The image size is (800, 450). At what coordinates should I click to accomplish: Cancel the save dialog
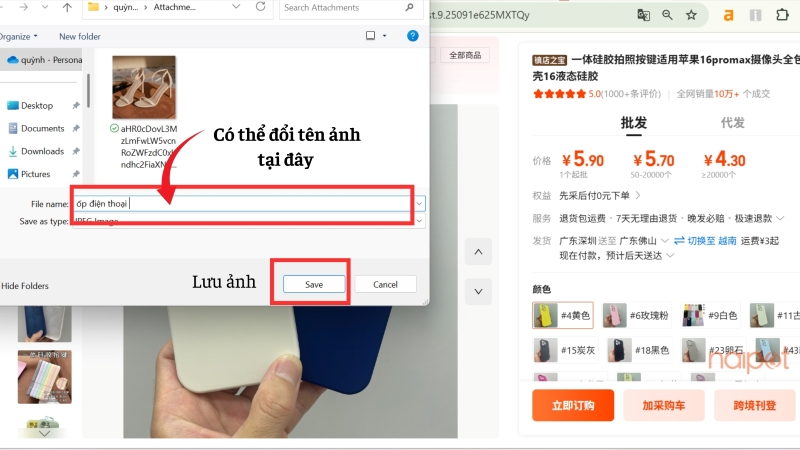[385, 284]
